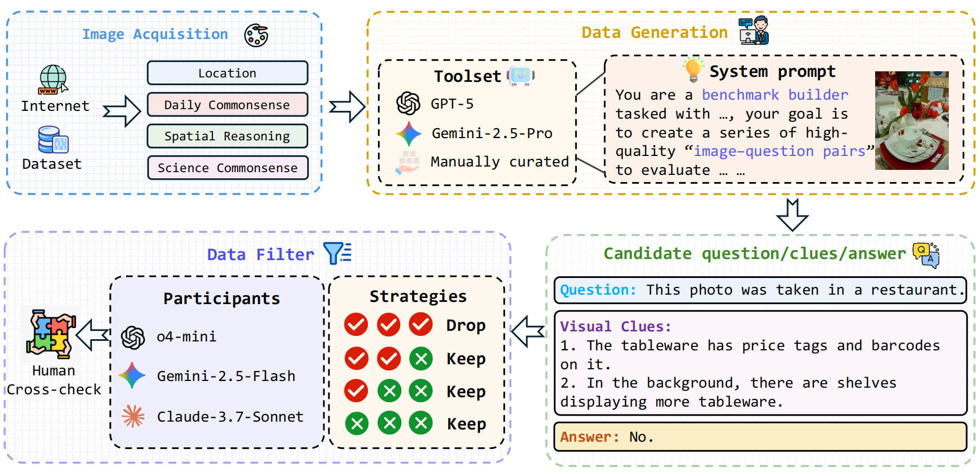980x474 pixels.
Task: Click the arrow pointing to Data Generation
Action: 347,106
